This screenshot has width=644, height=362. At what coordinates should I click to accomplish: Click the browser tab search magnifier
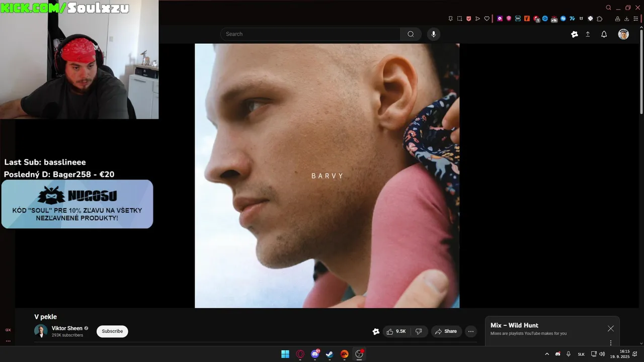pyautogui.click(x=608, y=8)
